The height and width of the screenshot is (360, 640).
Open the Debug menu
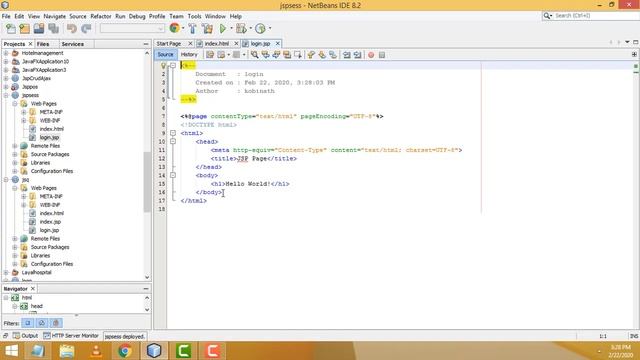[137, 16]
